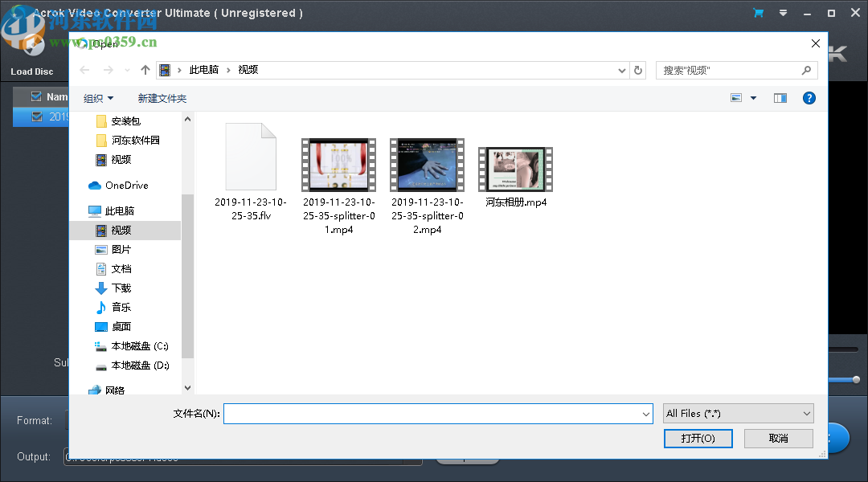The width and height of the screenshot is (868, 482).
Task: Open the app settings dropdown arrow
Action: point(781,13)
